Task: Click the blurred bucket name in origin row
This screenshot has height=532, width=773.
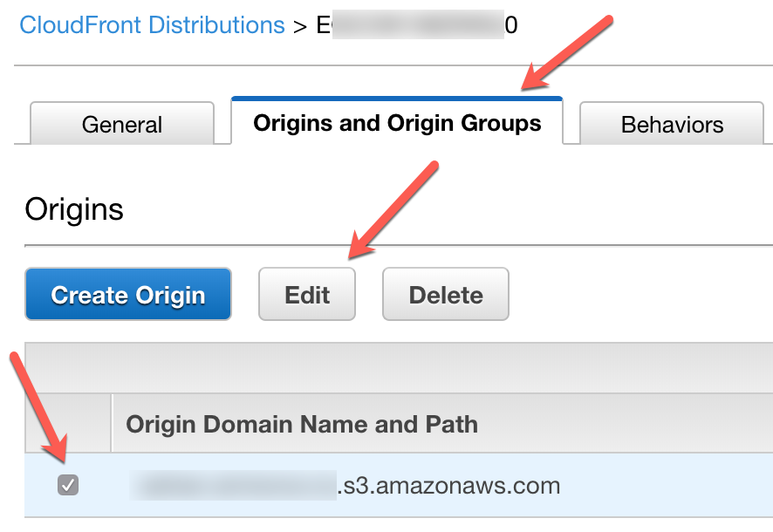Action: tap(233, 485)
